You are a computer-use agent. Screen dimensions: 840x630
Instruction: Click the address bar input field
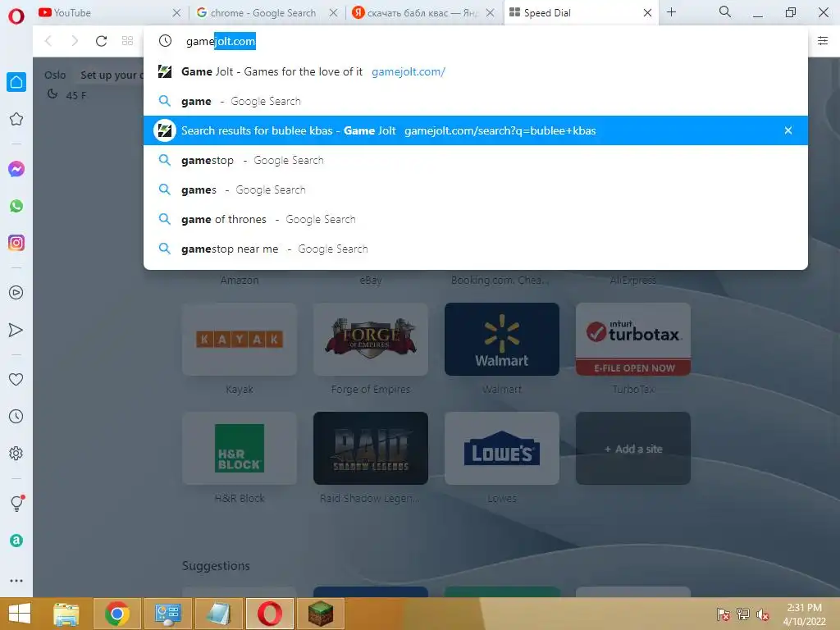(x=476, y=41)
